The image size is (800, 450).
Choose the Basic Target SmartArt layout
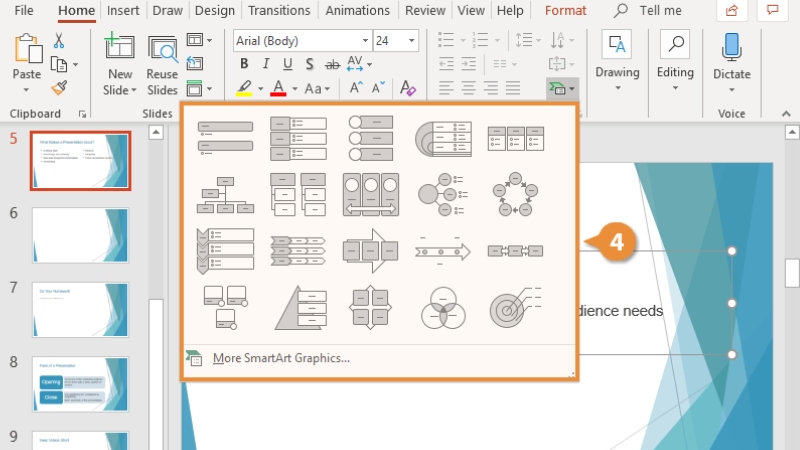[515, 308]
